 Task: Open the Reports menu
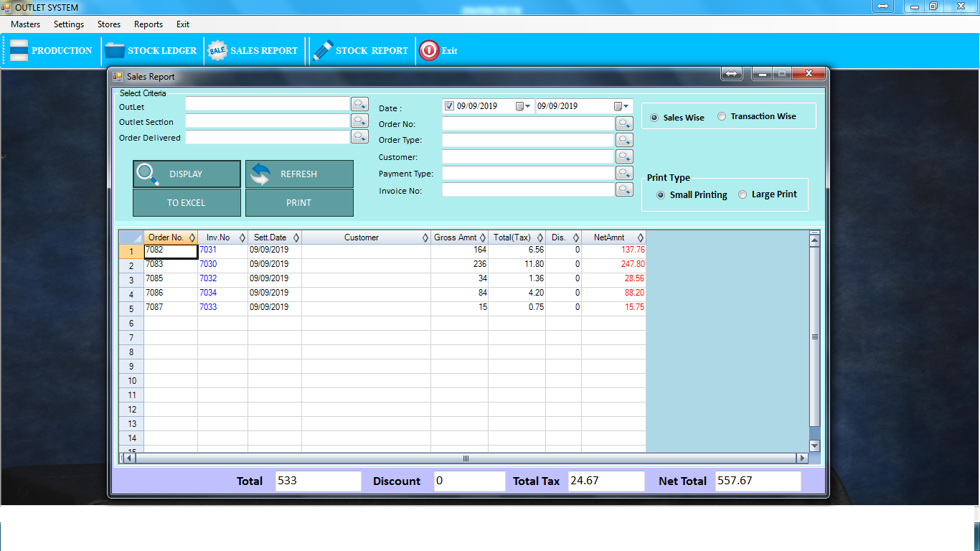coord(149,24)
